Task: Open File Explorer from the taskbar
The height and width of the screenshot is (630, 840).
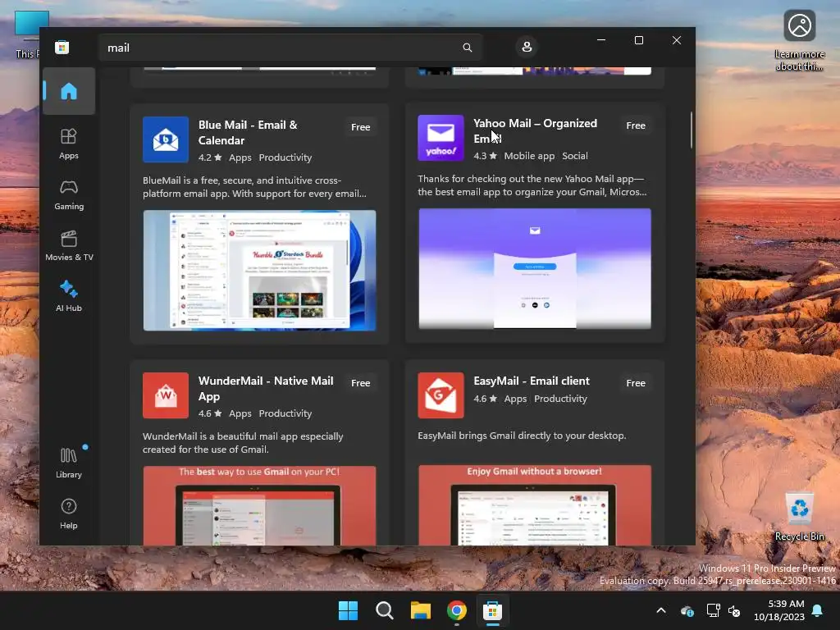Action: point(421,610)
